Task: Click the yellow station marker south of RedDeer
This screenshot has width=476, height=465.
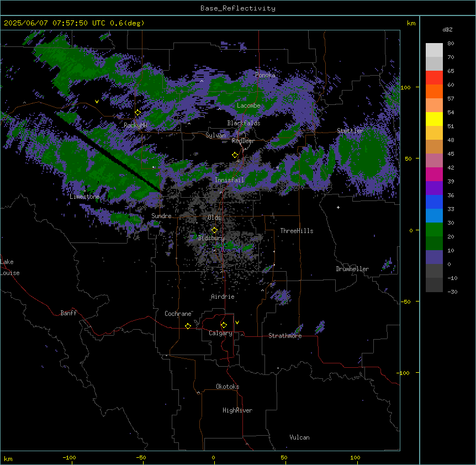Action: tap(235, 155)
